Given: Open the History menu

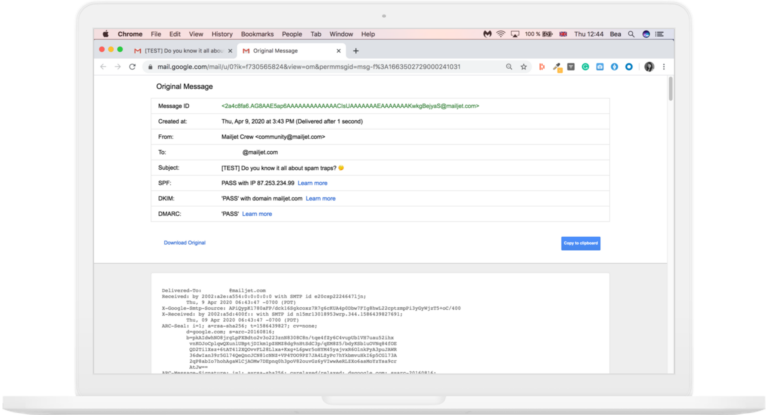Looking at the screenshot, I should coord(222,34).
